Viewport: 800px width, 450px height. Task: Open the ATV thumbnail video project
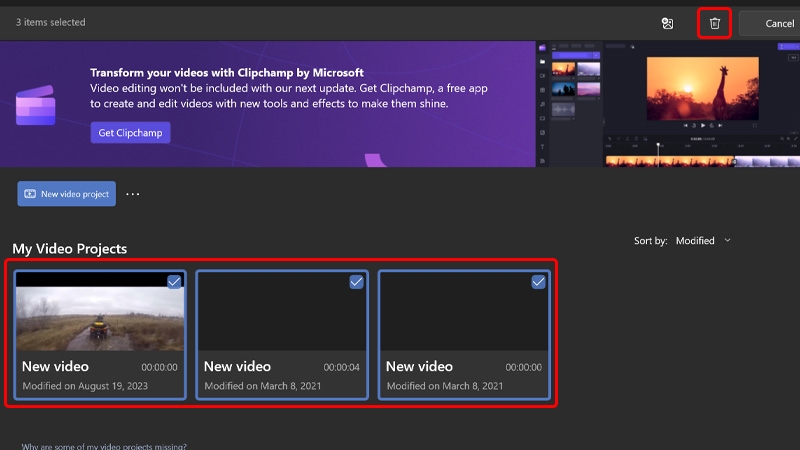coord(100,312)
